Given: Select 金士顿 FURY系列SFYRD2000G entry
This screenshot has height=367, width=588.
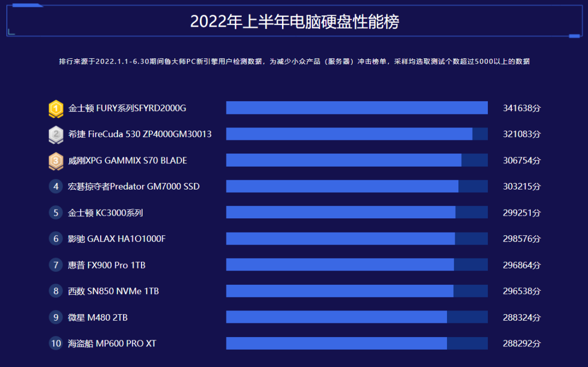Looking at the screenshot, I should (127, 108).
